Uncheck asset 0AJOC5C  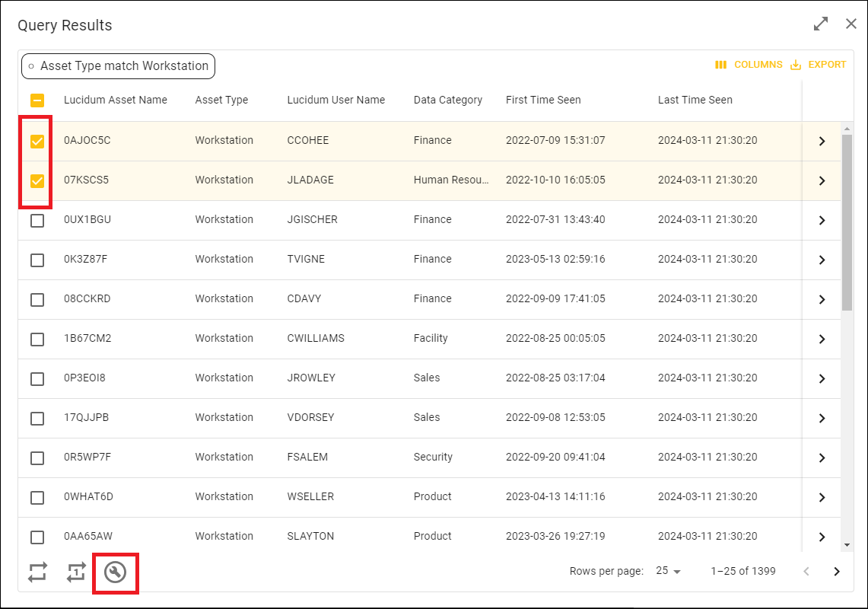(x=37, y=140)
